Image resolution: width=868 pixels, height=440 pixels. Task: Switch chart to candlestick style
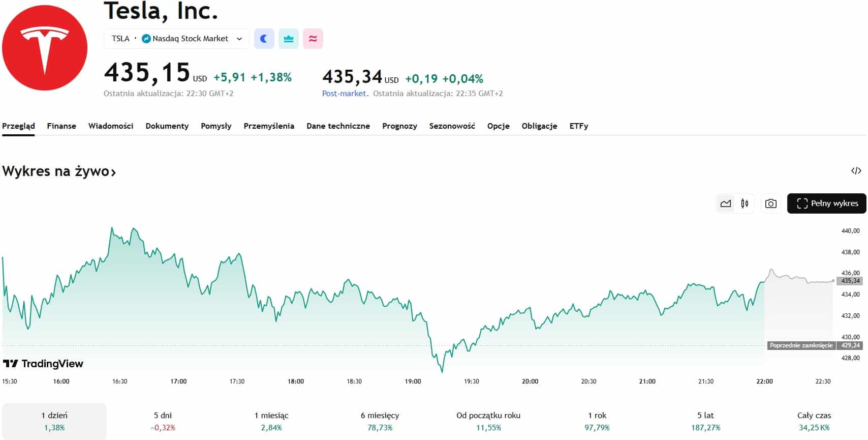(745, 203)
